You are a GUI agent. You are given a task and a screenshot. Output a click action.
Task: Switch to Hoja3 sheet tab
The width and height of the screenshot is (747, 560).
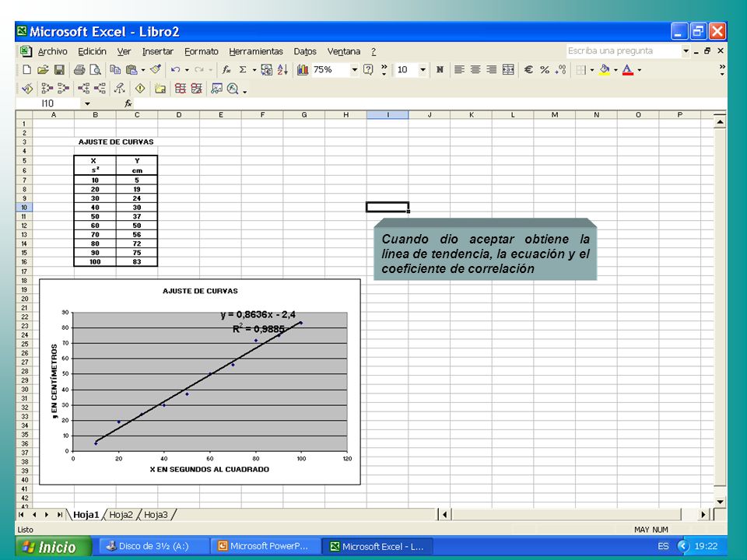pyautogui.click(x=156, y=515)
